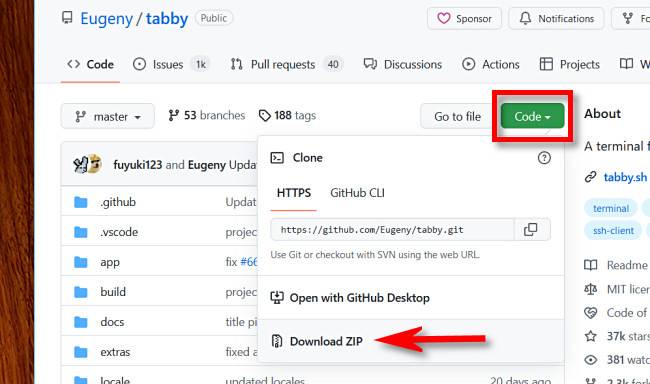Screen dimensions: 650x384
Task: Click the fuyuki123 author link
Action: pyautogui.click(x=138, y=165)
